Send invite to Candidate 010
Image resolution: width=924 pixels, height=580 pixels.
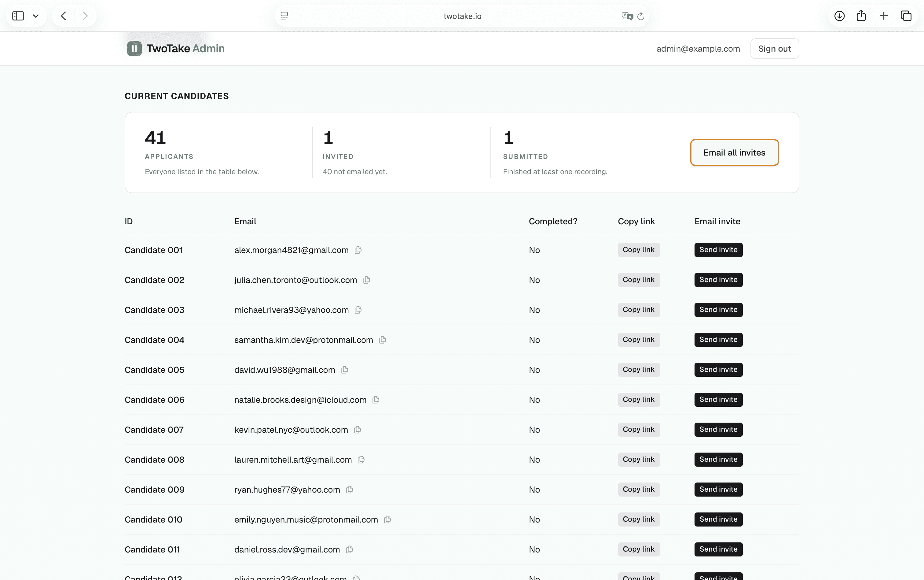pos(718,519)
